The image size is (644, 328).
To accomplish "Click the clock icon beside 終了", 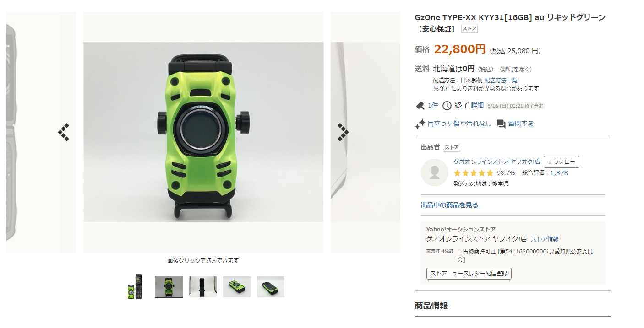I will (447, 106).
